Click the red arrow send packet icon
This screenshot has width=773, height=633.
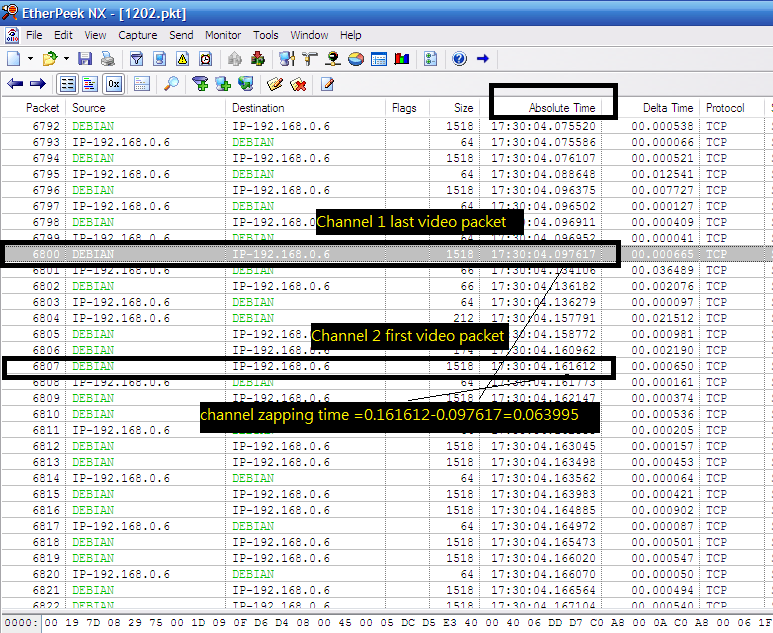[x=258, y=59]
